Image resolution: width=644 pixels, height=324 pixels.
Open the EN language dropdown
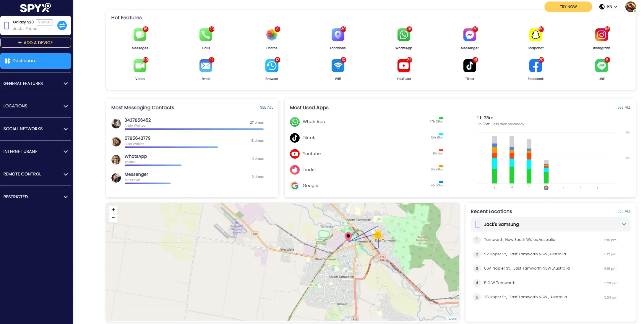point(608,7)
